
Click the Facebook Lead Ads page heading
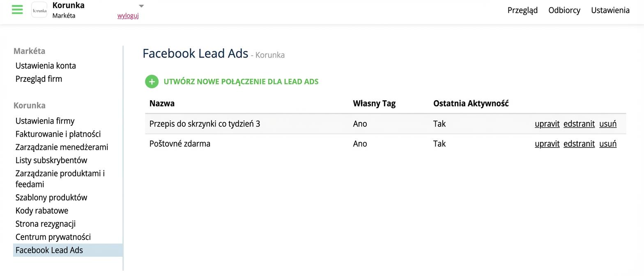195,53
